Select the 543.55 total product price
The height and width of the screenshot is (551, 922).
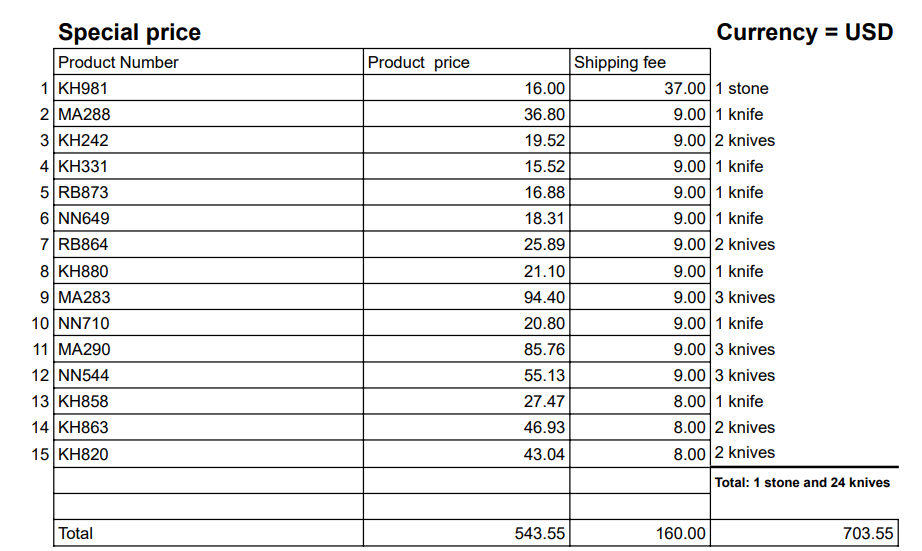coord(466,533)
